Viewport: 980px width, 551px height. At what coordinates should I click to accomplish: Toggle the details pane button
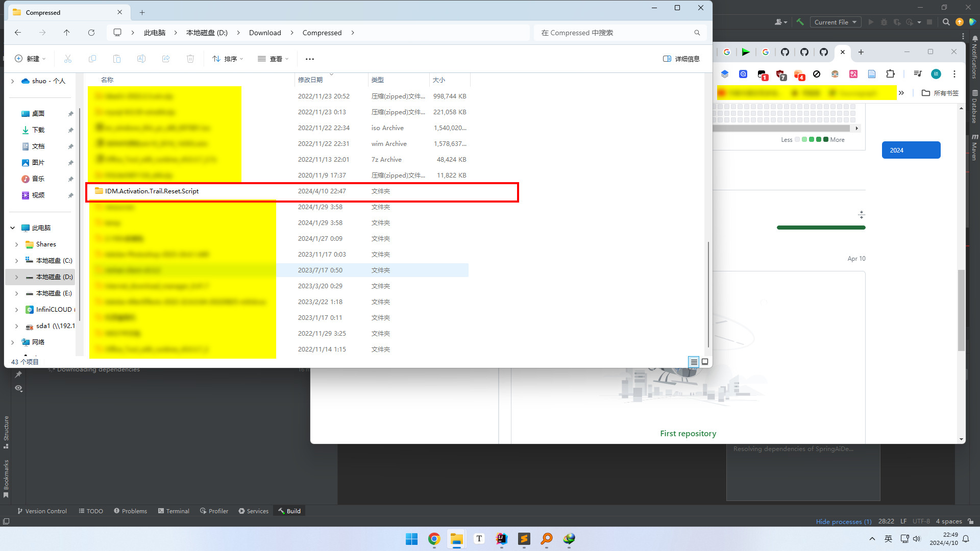pos(681,59)
